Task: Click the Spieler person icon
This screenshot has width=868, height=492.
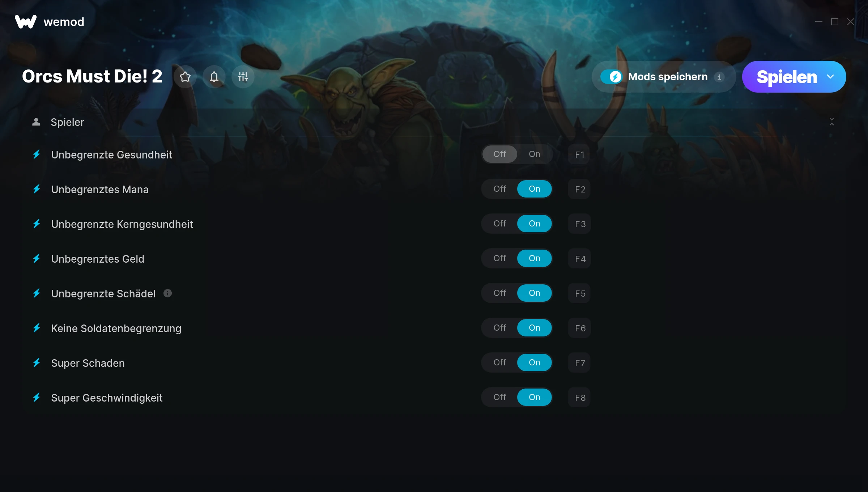Action: coord(36,122)
